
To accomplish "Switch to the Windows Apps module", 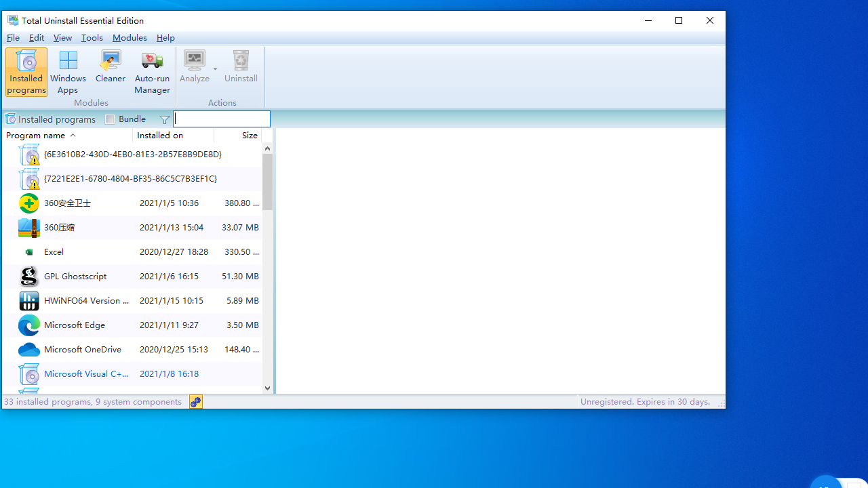I will [x=68, y=71].
